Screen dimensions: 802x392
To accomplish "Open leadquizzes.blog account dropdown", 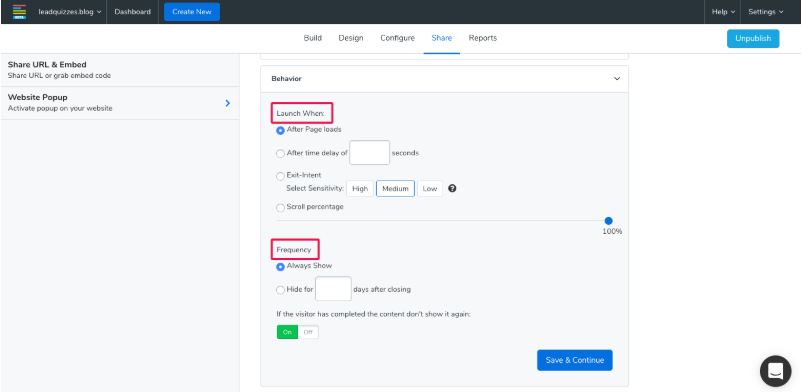I will click(x=70, y=12).
